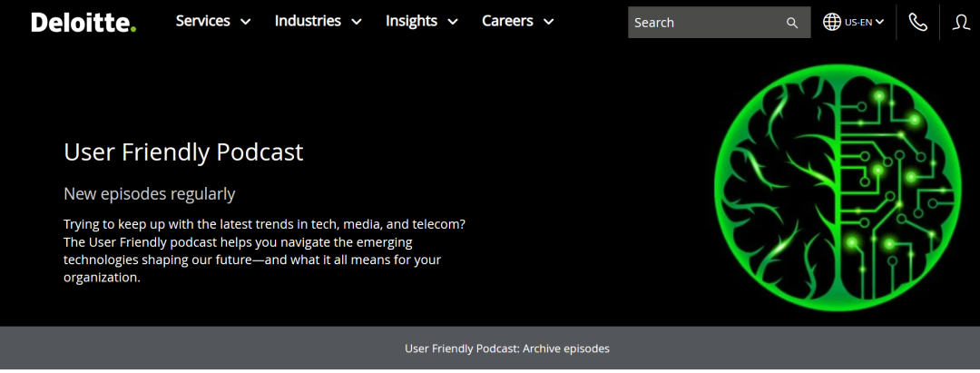Open the US-EN locale dropdown
This screenshot has width=980, height=373.
tap(864, 22)
